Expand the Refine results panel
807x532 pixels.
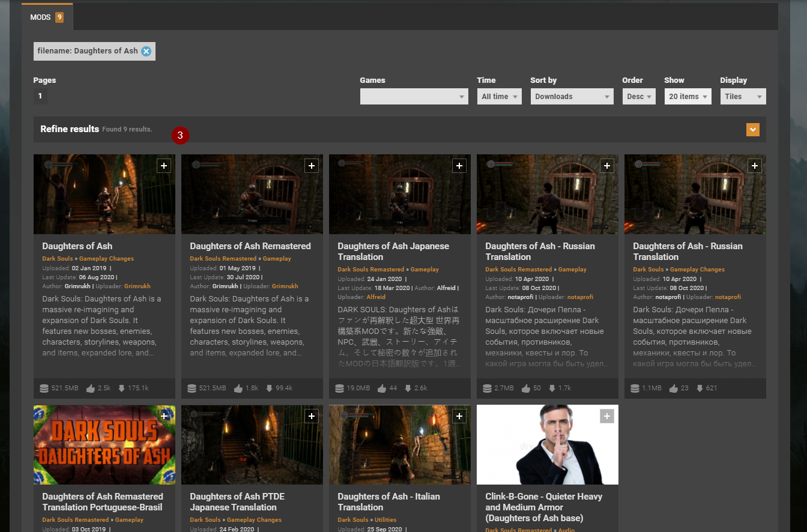(753, 129)
